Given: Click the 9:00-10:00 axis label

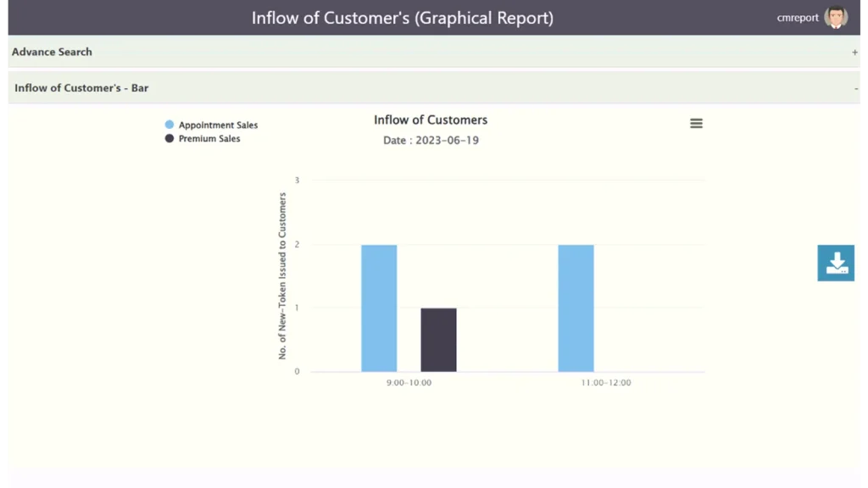Looking at the screenshot, I should [409, 382].
